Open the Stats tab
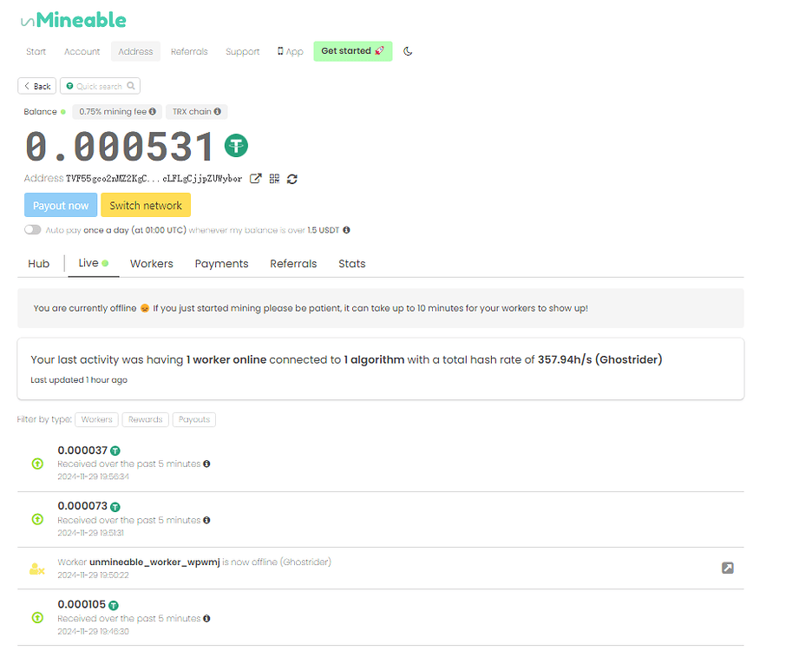Screen dimensions: 812x651 point(351,263)
